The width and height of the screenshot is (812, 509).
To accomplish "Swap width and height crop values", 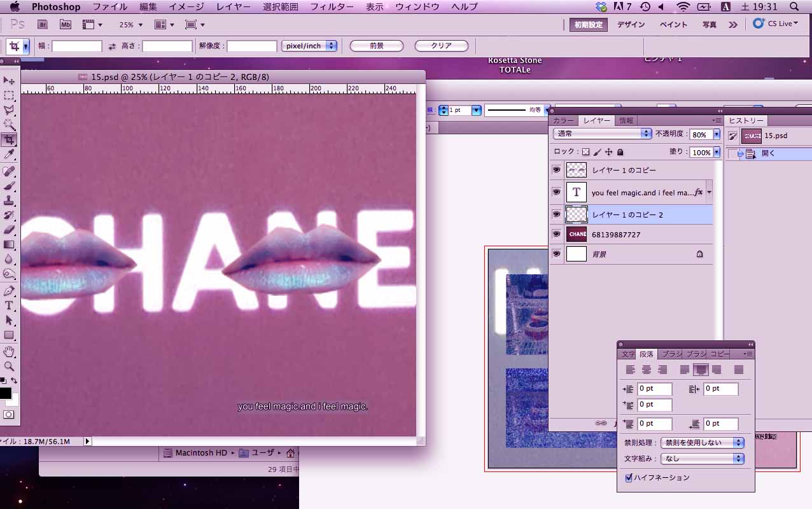I will coord(112,46).
